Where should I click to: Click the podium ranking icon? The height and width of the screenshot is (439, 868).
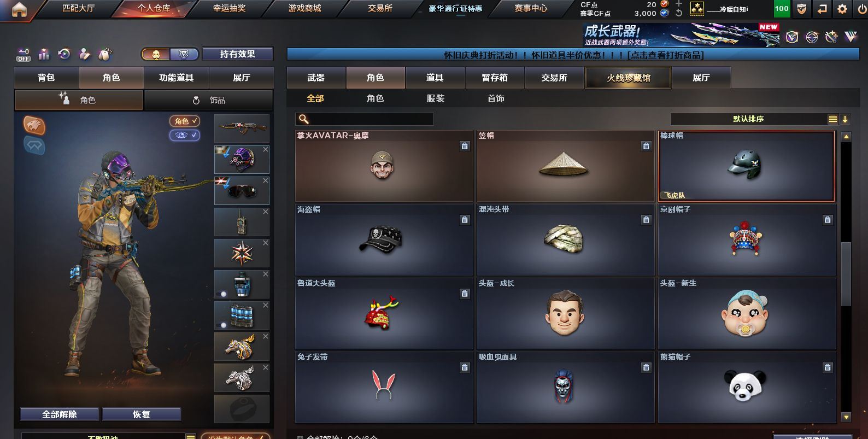44,54
